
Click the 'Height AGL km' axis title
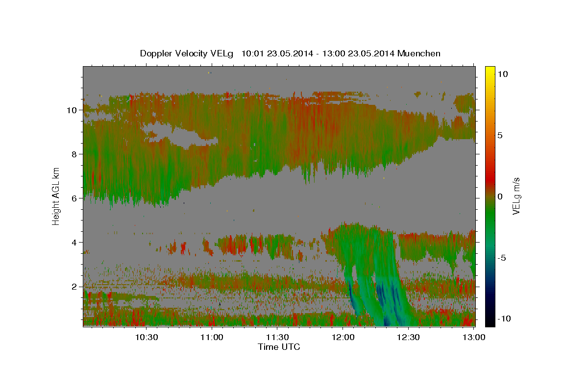click(x=56, y=196)
